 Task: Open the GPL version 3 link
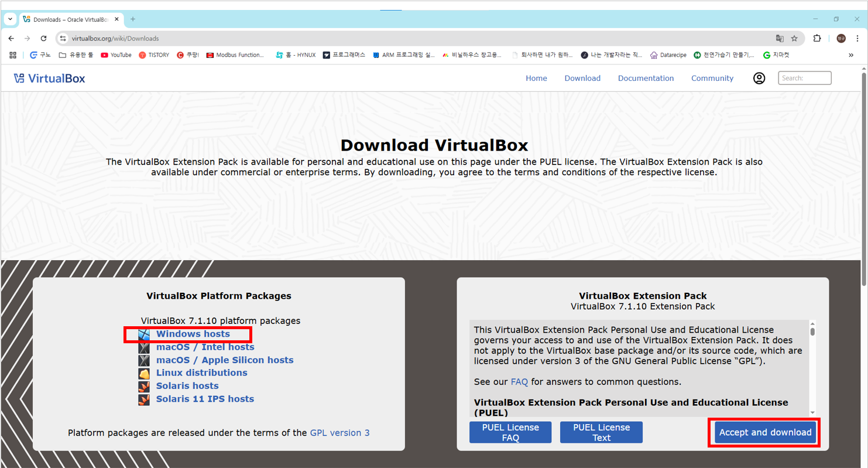pos(339,433)
